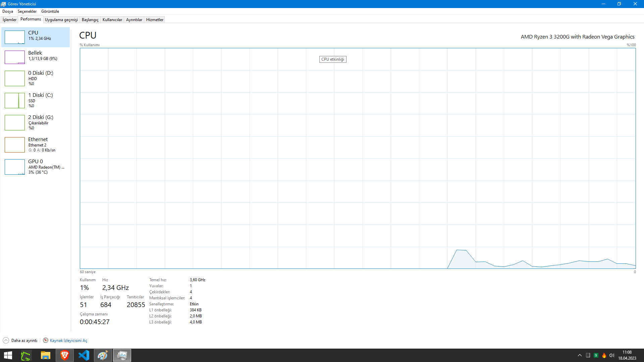Viewport: 644px width, 362px height.
Task: Switch to the İşlemler tab
Action: [9, 20]
